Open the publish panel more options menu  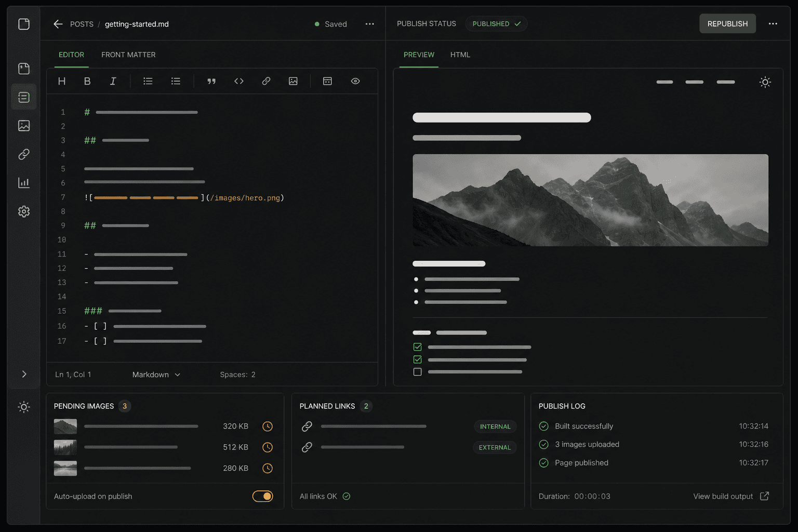coord(773,24)
